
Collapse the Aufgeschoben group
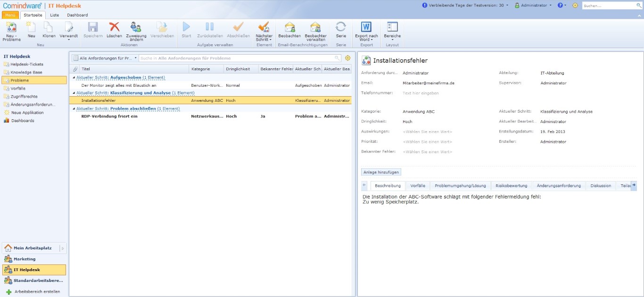pos(74,77)
